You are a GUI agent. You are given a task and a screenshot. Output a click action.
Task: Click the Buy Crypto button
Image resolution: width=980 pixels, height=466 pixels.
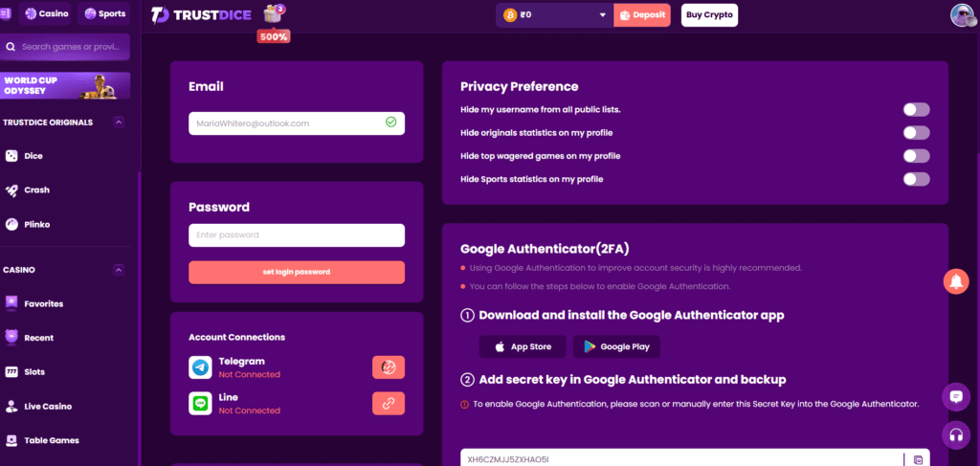pyautogui.click(x=709, y=15)
